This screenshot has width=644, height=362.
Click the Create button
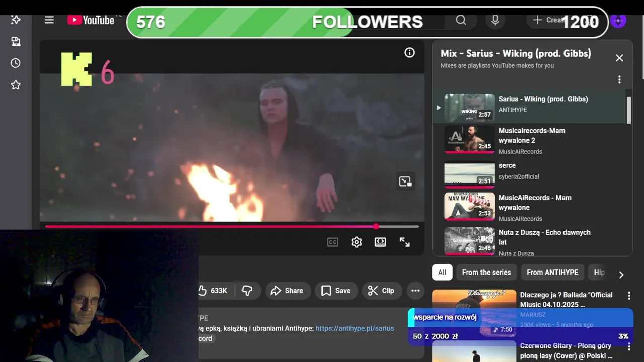tap(549, 20)
